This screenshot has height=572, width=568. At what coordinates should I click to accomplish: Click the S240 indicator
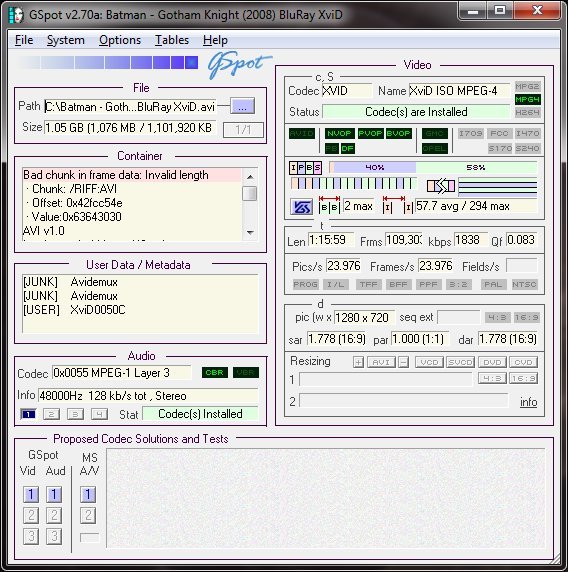coord(527,148)
